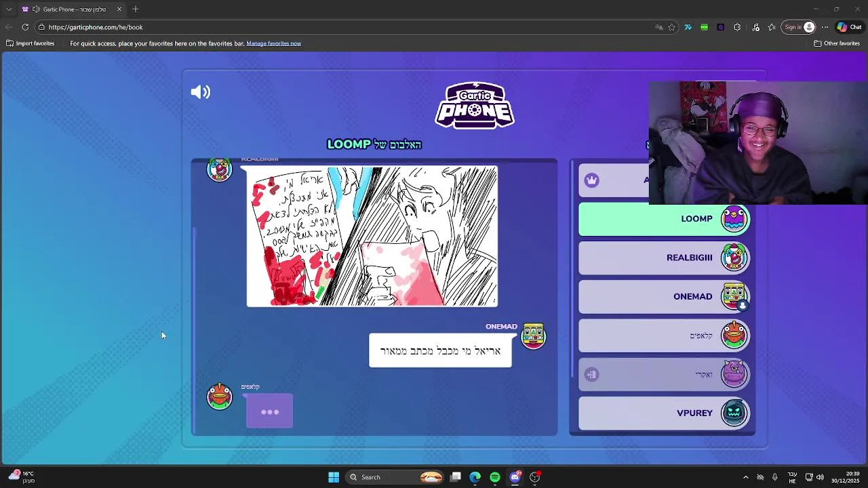Click the crown host icon in player list

[592, 180]
